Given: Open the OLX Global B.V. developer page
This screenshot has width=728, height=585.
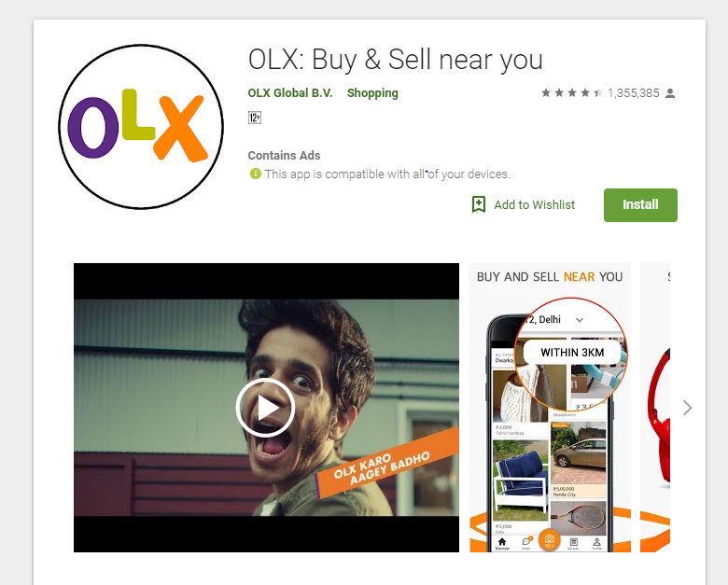Looking at the screenshot, I should [290, 93].
